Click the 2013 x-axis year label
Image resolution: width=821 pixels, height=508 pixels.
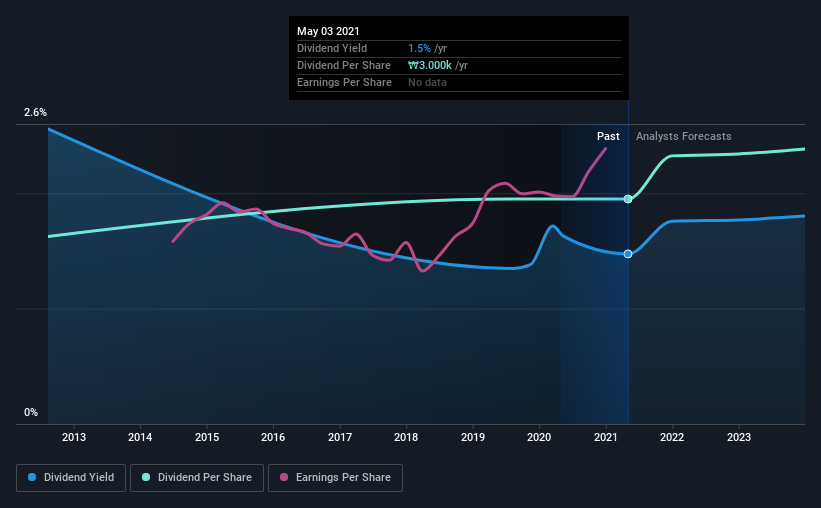point(74,437)
